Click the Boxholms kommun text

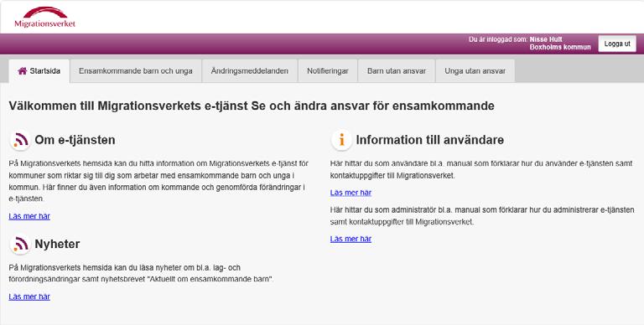tap(560, 47)
